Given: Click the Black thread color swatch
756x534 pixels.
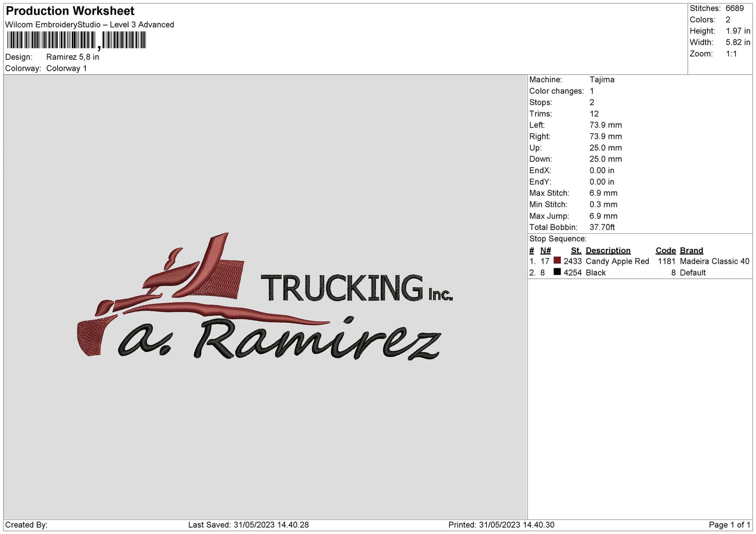Looking at the screenshot, I should (x=557, y=271).
